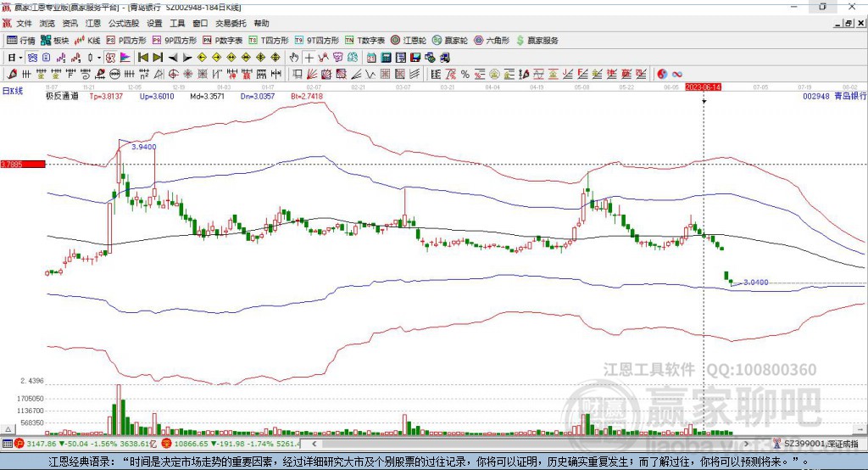Expand the candlestick style dropdown arrow
This screenshot has height=470, width=868.
(99, 58)
